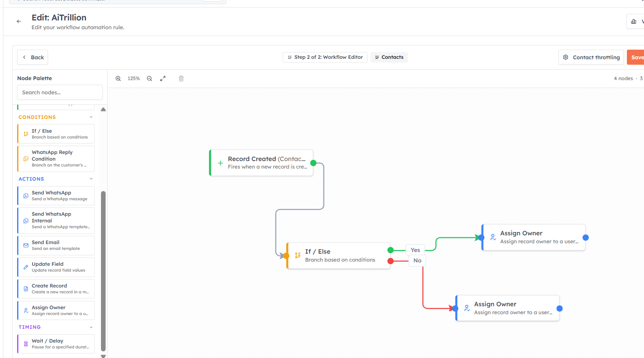644x358 pixels.
Task: Select the Send Email action node
Action: pyautogui.click(x=56, y=245)
